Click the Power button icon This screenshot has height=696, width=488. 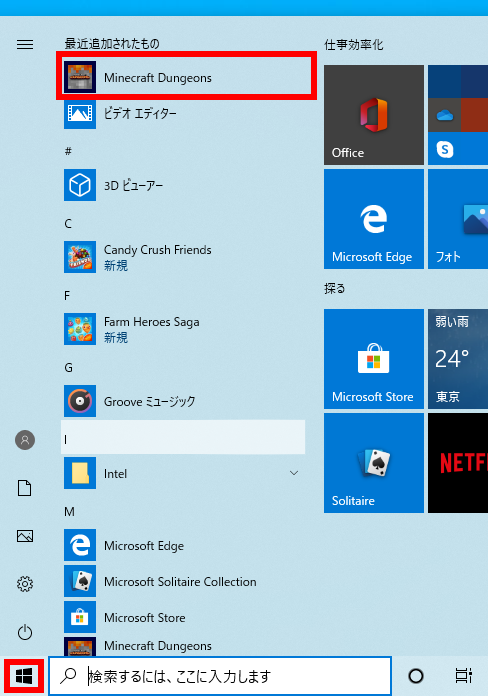pyautogui.click(x=25, y=632)
